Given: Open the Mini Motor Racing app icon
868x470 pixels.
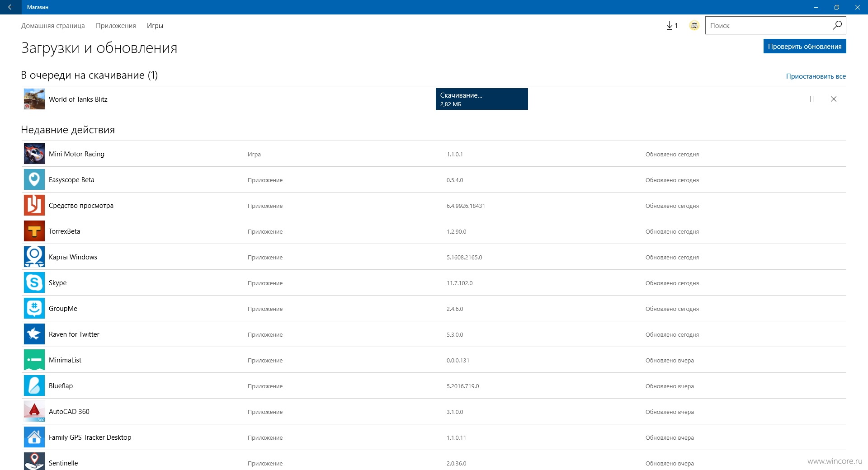Looking at the screenshot, I should (x=34, y=154).
